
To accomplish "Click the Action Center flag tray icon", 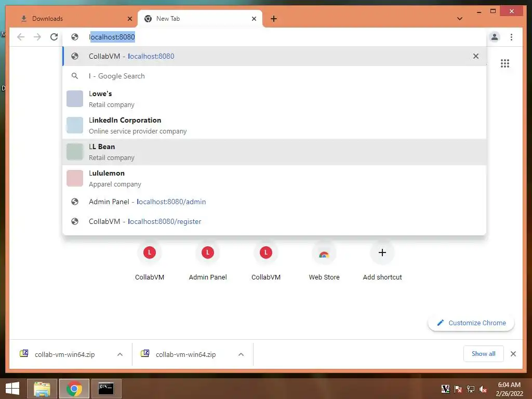I will [x=458, y=389].
